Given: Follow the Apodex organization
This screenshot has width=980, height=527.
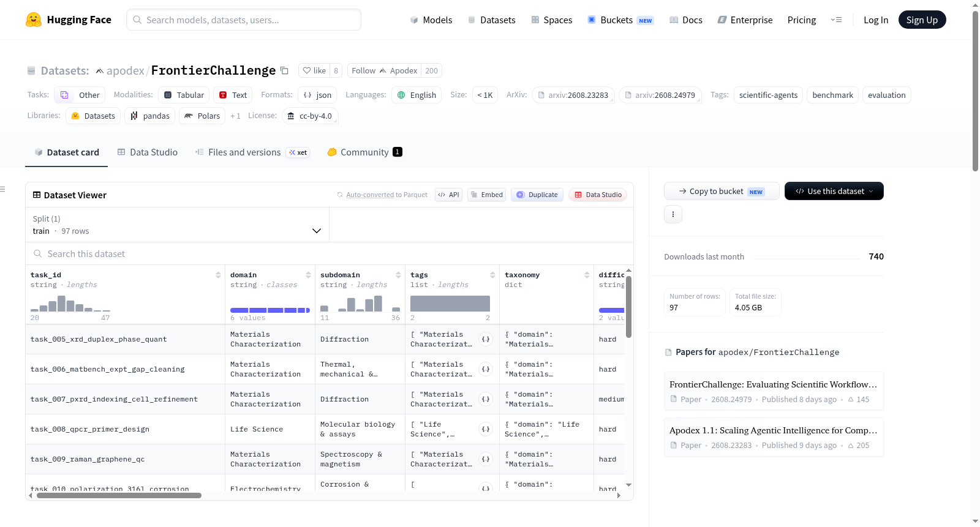Looking at the screenshot, I should coord(384,70).
